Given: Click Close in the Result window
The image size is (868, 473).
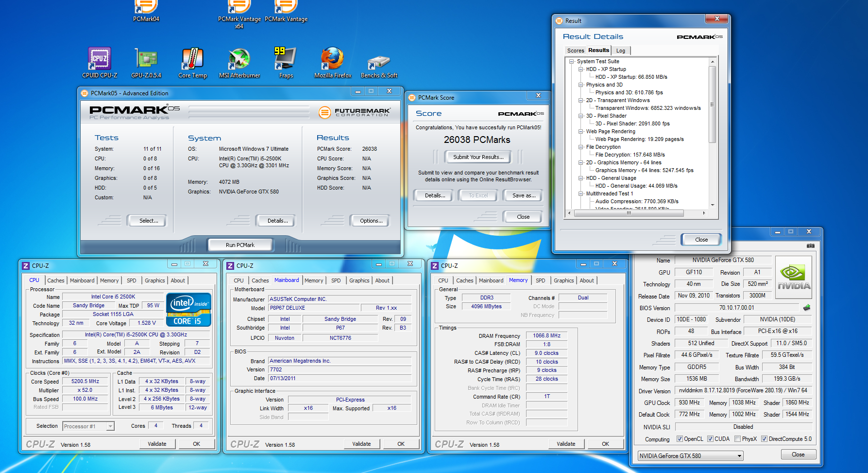Looking at the screenshot, I should [x=701, y=240].
